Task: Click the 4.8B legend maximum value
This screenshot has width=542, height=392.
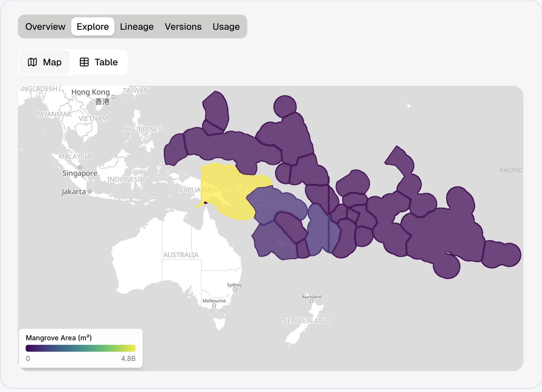Action: (128, 358)
